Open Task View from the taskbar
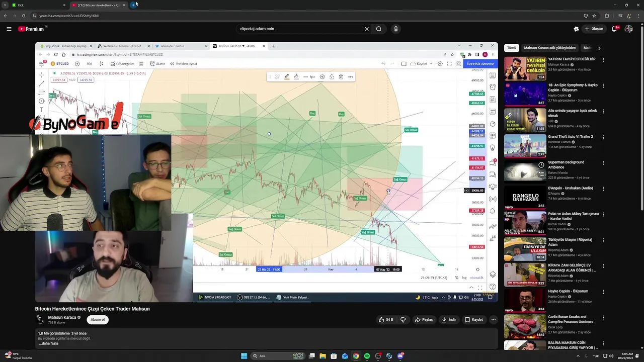Image resolution: width=644 pixels, height=362 pixels. 312,356
